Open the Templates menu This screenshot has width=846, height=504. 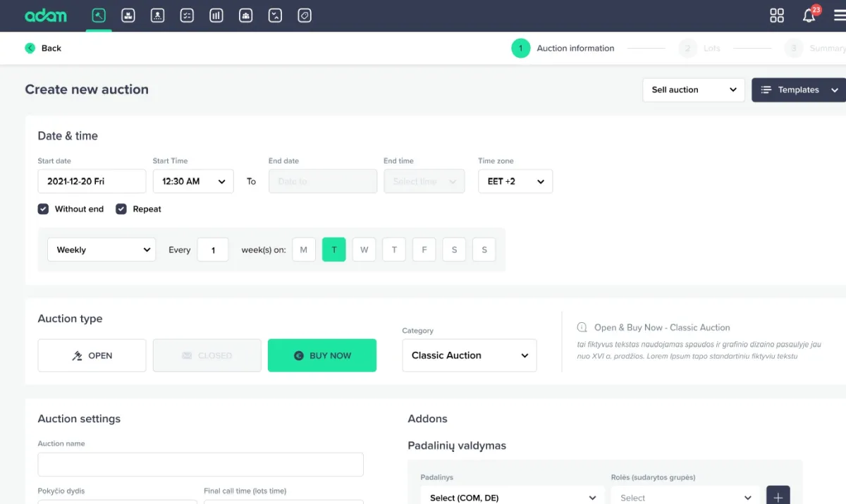[x=799, y=90]
